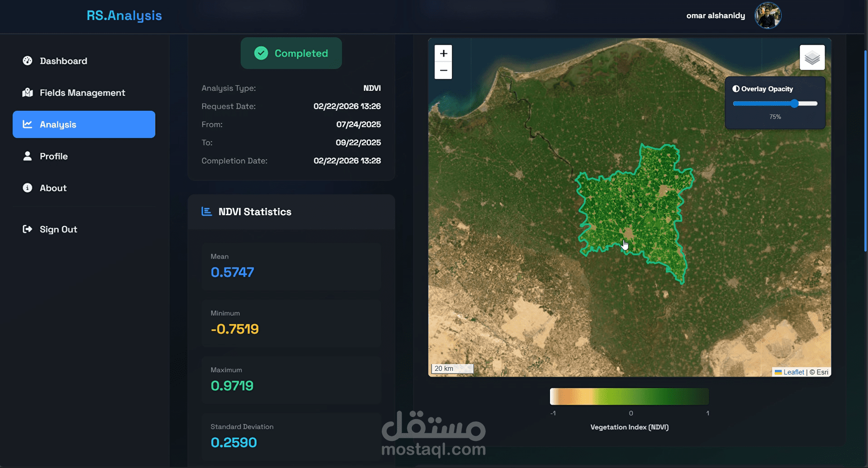Click the Profile person icon
The height and width of the screenshot is (468, 868).
tap(28, 156)
